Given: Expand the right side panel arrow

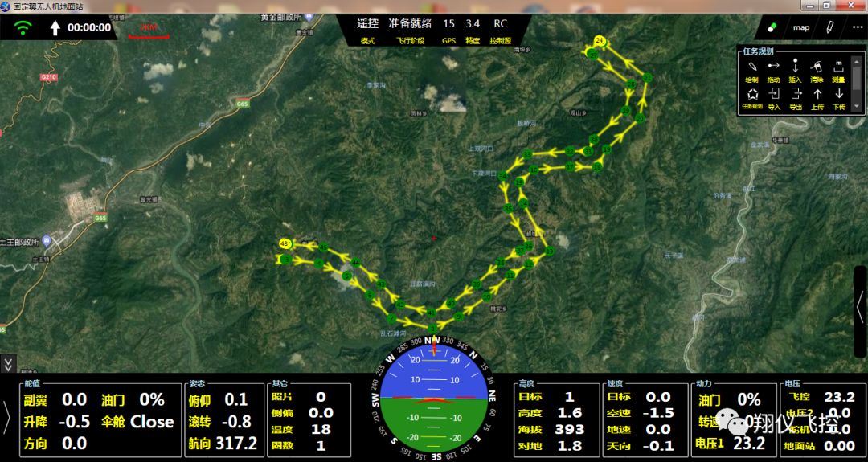Looking at the screenshot, I should coord(860,305).
